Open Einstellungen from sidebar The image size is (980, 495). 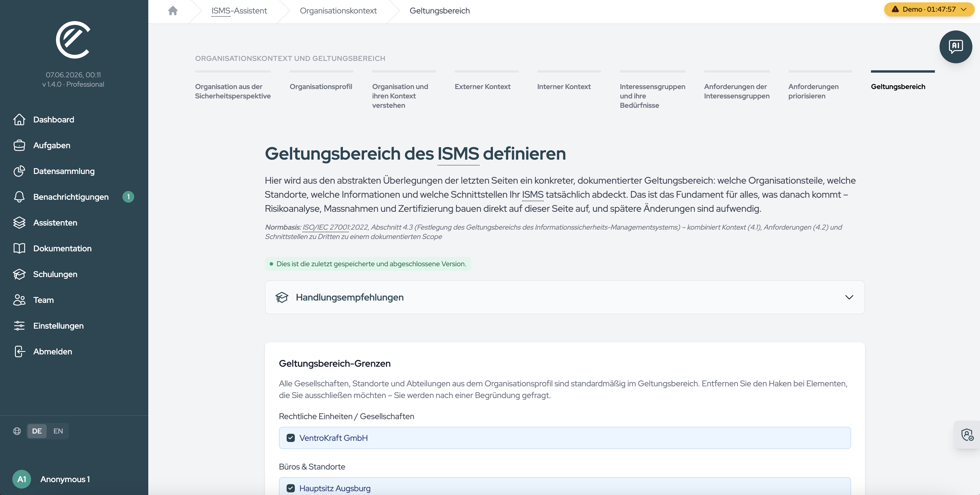(x=58, y=326)
